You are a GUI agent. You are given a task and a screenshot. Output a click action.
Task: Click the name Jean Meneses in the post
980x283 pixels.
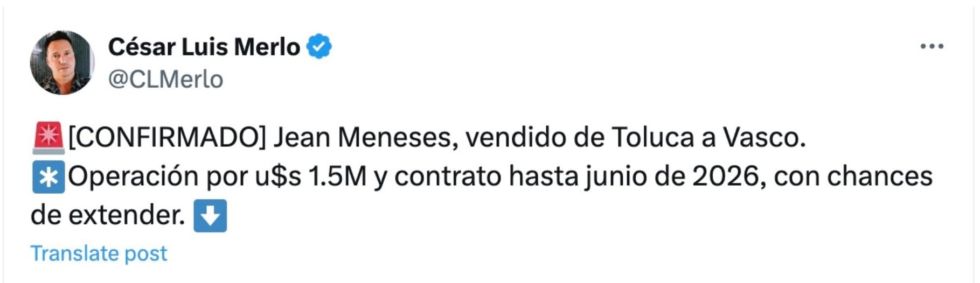click(365, 137)
